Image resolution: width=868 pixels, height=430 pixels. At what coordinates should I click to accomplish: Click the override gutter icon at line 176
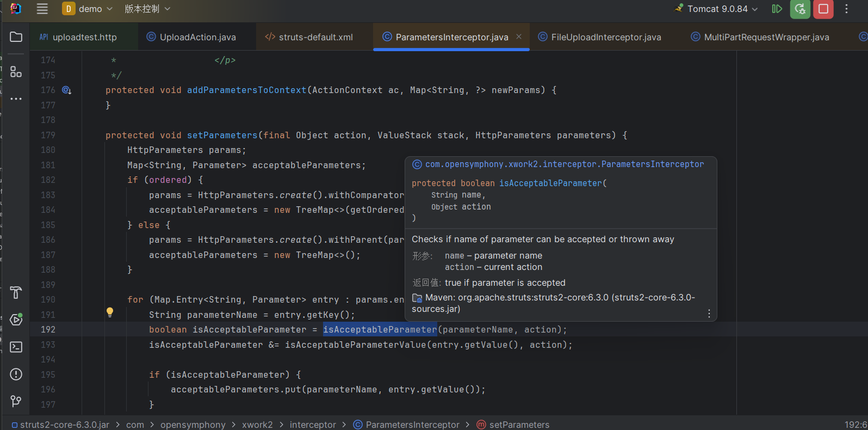(66, 90)
